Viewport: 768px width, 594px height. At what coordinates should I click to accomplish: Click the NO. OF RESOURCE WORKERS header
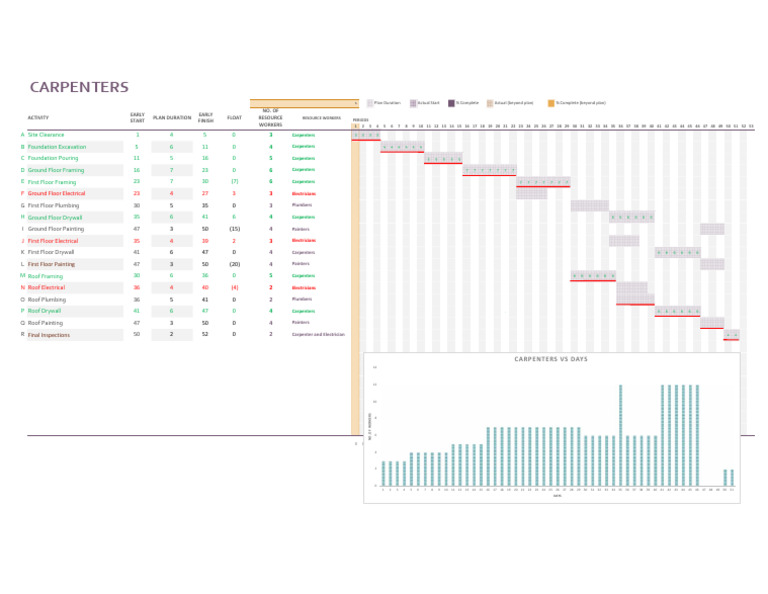tap(270, 118)
